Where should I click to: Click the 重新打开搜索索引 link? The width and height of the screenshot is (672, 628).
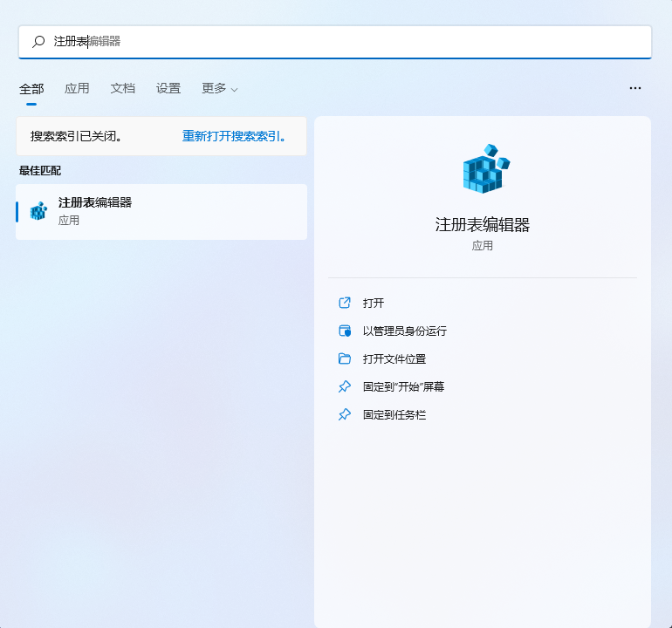point(234,136)
